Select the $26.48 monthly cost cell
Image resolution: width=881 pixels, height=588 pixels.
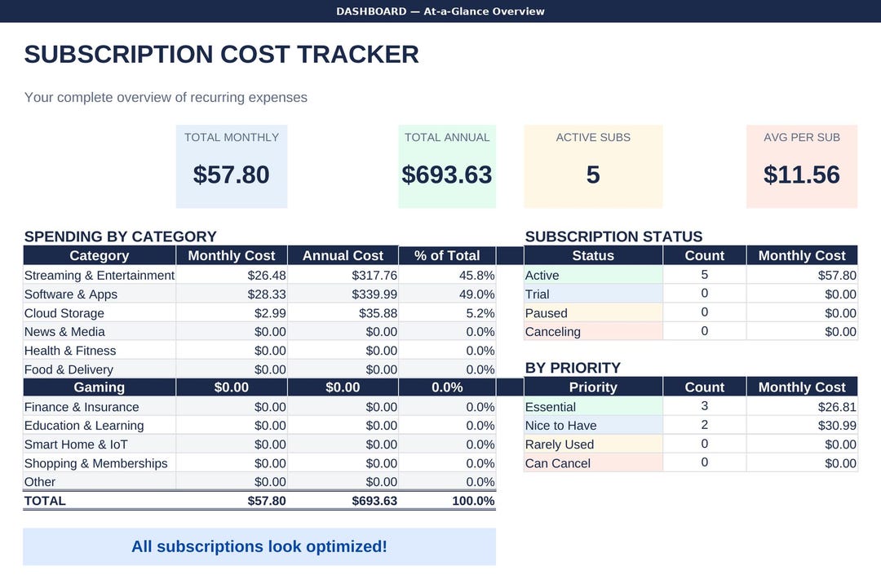pos(232,275)
